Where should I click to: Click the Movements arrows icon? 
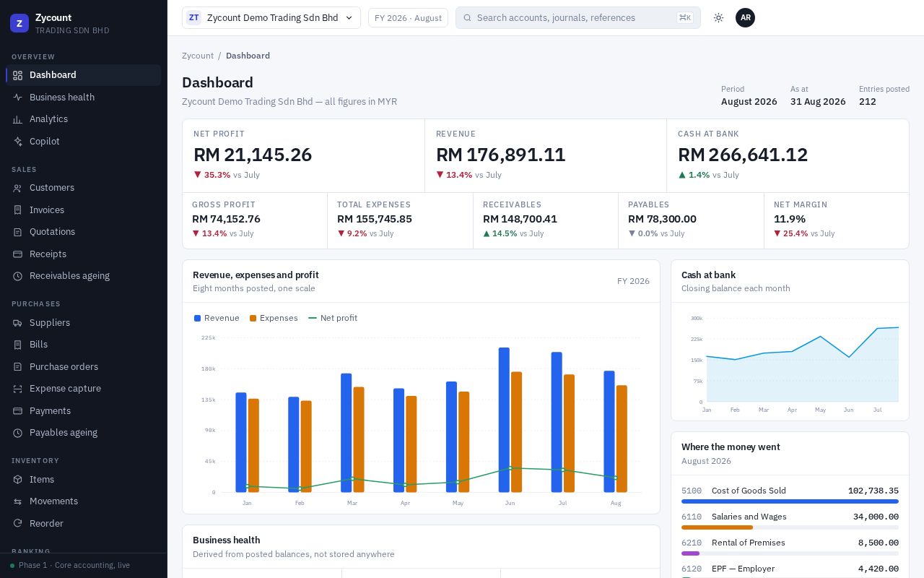click(18, 501)
